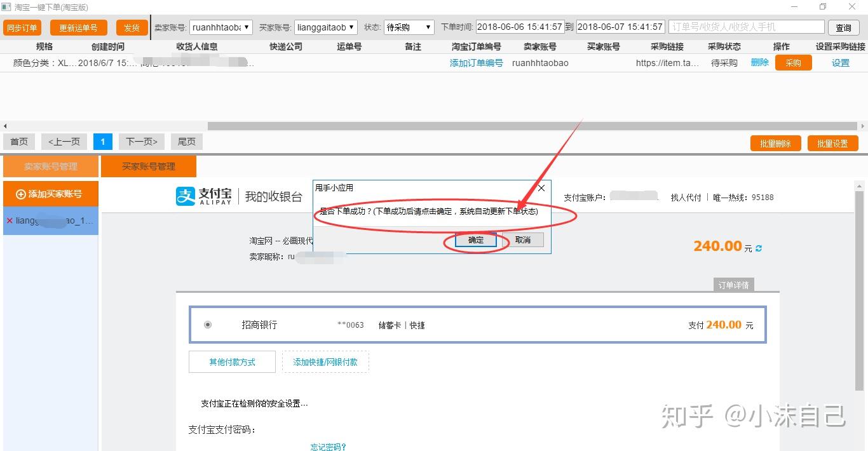Edit the start order time field
Image resolution: width=868 pixels, height=451 pixels.
[x=519, y=27]
